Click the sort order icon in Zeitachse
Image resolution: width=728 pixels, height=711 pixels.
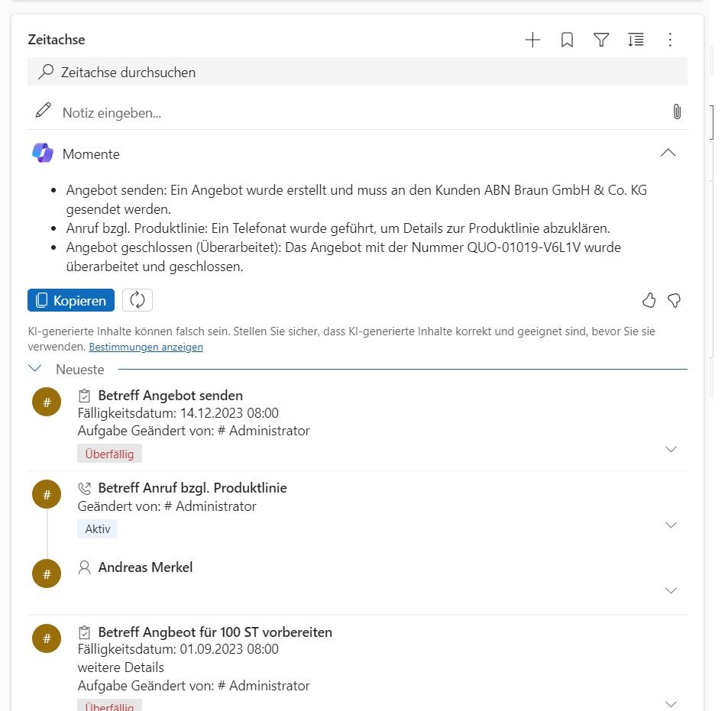pyautogui.click(x=636, y=40)
